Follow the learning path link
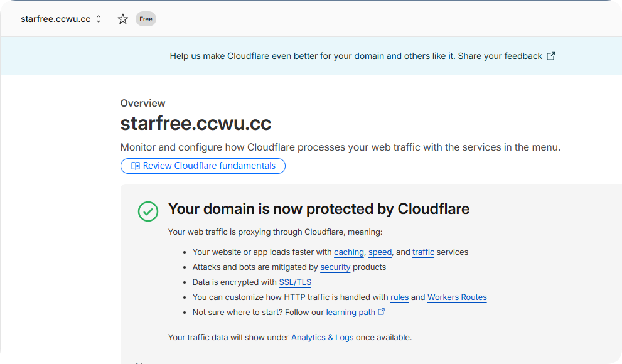The image size is (622, 364). coord(350,312)
